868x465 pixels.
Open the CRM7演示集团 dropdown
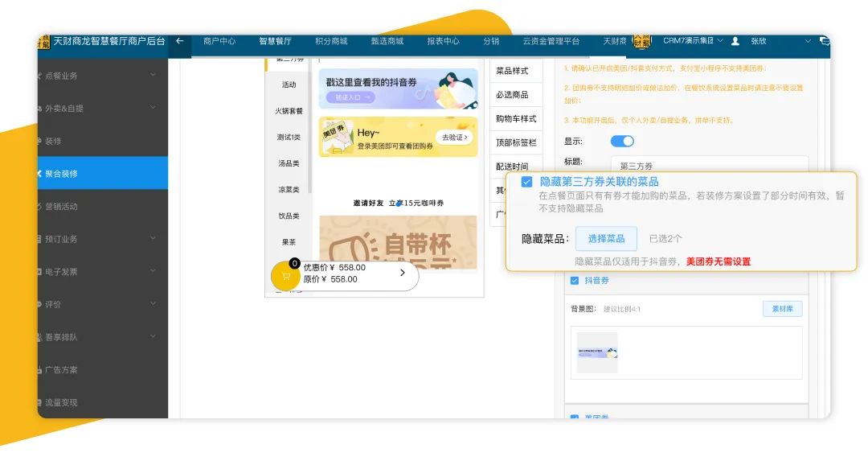click(693, 41)
